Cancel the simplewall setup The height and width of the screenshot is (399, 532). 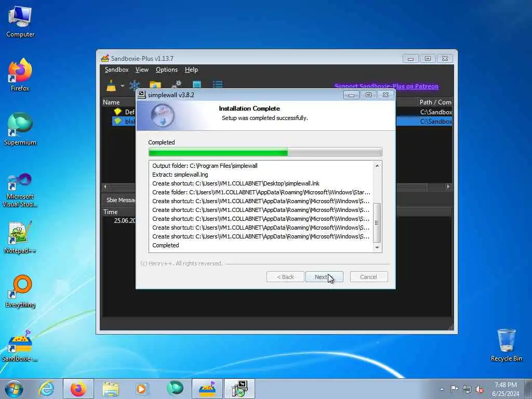[x=369, y=277]
